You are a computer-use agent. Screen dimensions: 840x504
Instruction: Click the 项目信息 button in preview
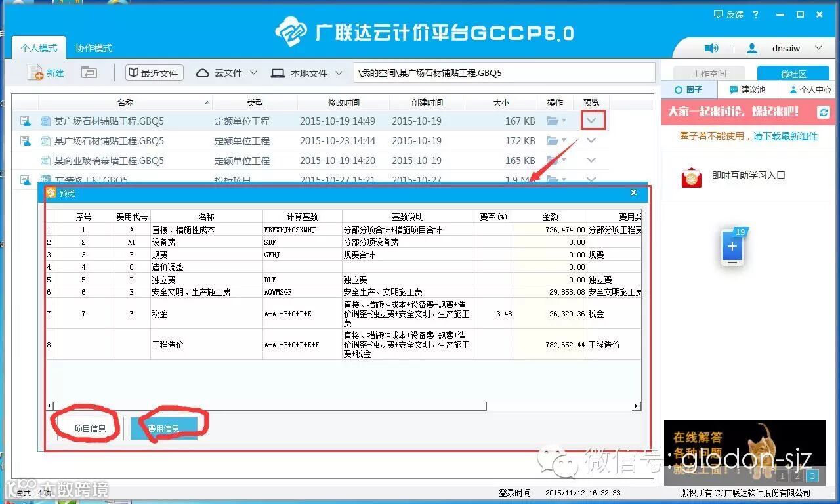pos(90,429)
